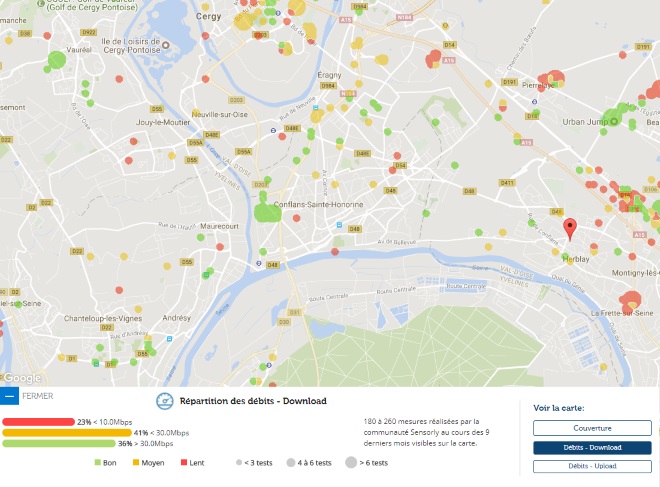
Task: Click the orange Moyen legend square
Action: [x=136, y=463]
